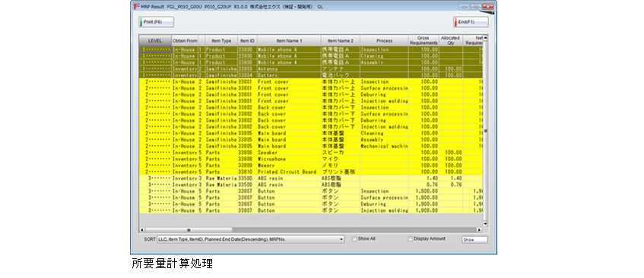The height and width of the screenshot is (278, 644).
Task: Click the Process column header
Action: 384,40
